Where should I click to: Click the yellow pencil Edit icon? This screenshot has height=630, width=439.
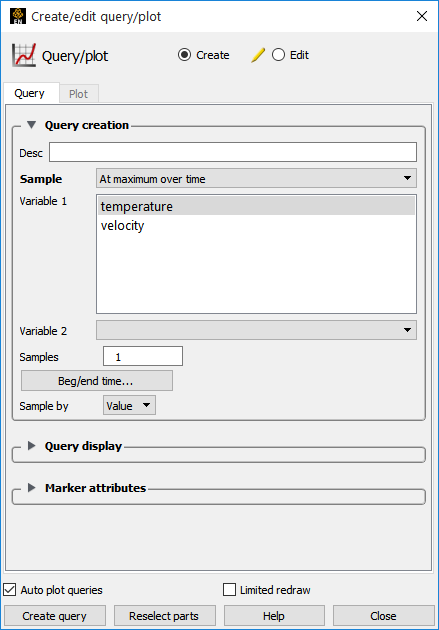(258, 55)
